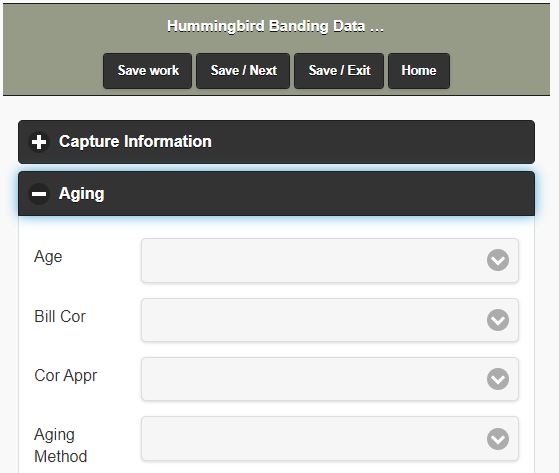
Task: Click the Save work button
Action: coord(148,71)
